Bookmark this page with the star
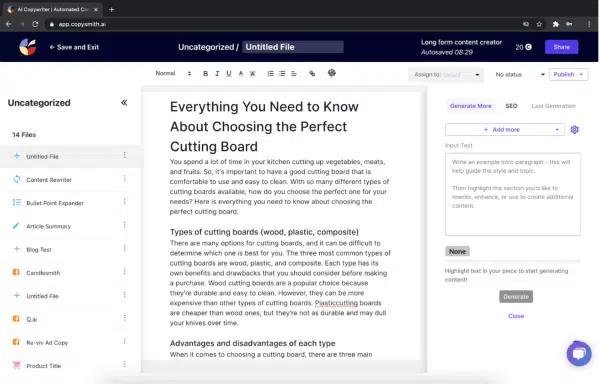The height and width of the screenshot is (384, 600). pyautogui.click(x=539, y=24)
